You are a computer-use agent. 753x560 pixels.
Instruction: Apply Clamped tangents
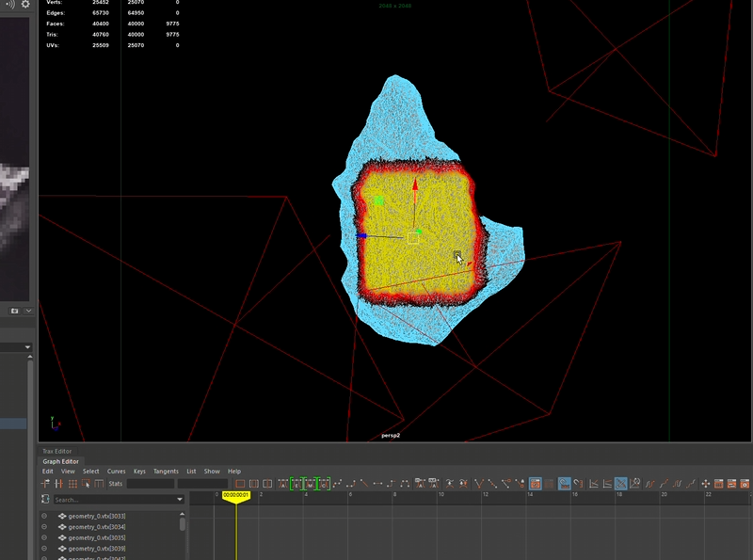tap(351, 484)
